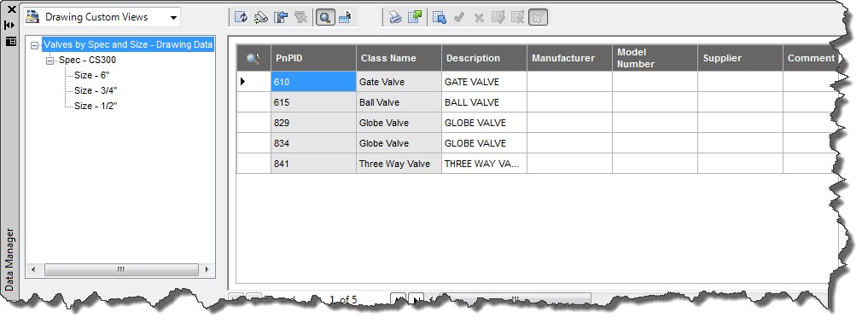Click the Class Name column header
This screenshot has height=329, width=868.
pos(399,58)
